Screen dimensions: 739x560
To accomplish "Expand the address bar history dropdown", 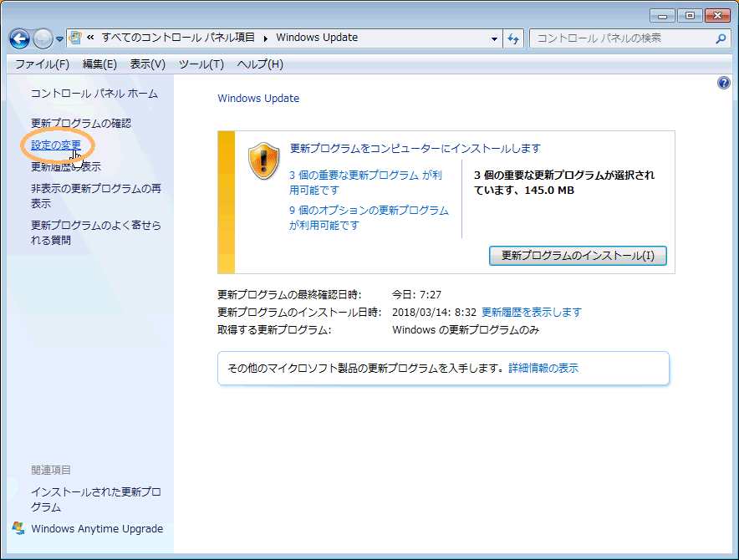I will point(494,38).
